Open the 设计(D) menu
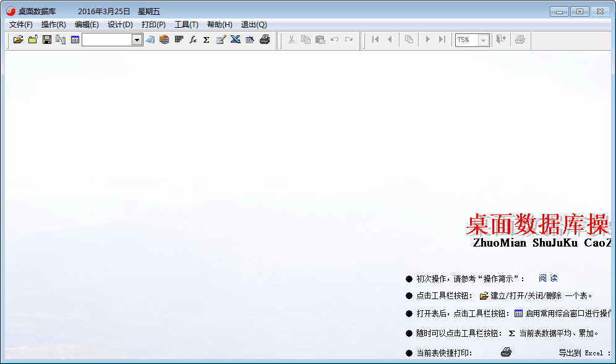This screenshot has width=616, height=364. tap(120, 25)
